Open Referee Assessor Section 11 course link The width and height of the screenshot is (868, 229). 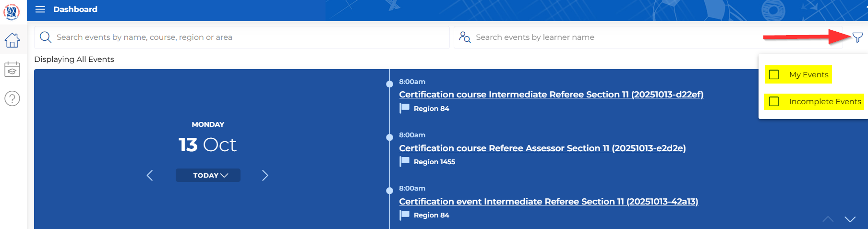[x=542, y=148]
